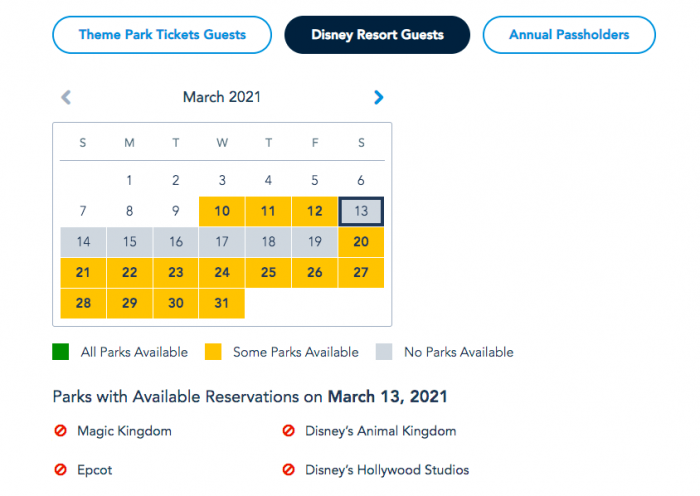700x496 pixels.
Task: Click the gray No Parks Available swatch
Action: pos(383,352)
